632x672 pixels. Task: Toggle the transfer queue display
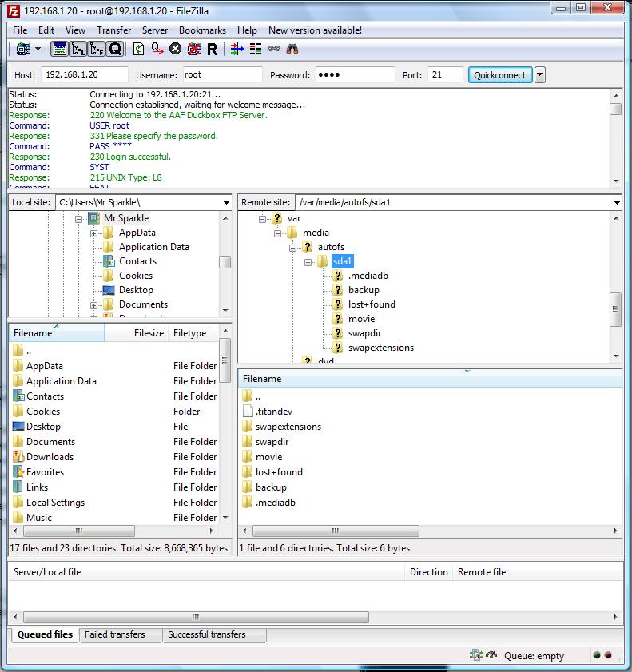[x=115, y=50]
